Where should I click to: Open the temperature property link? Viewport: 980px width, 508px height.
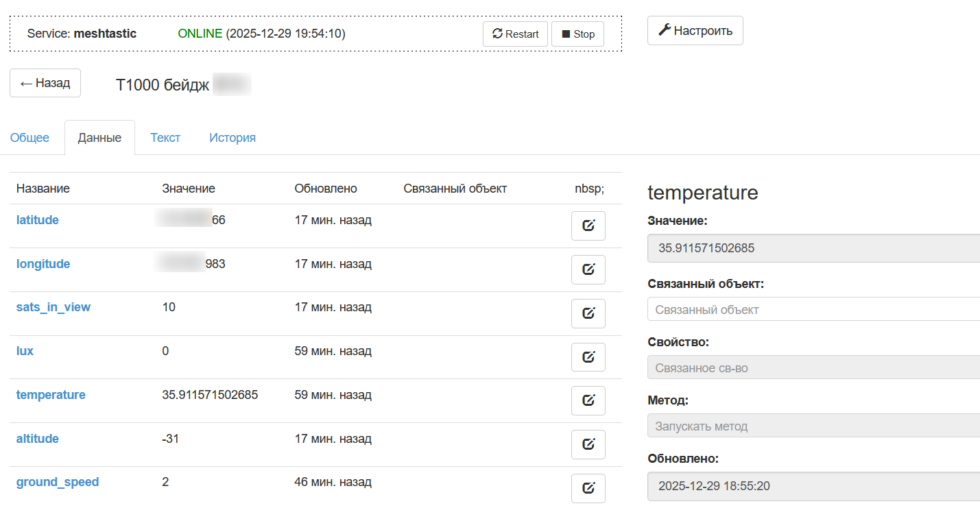click(x=51, y=395)
